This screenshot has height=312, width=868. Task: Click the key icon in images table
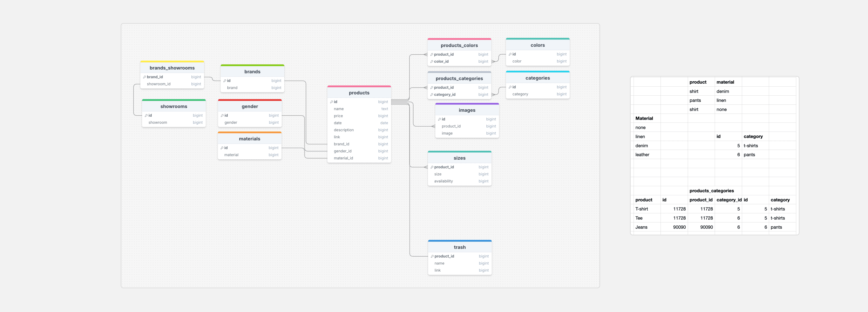coord(439,119)
